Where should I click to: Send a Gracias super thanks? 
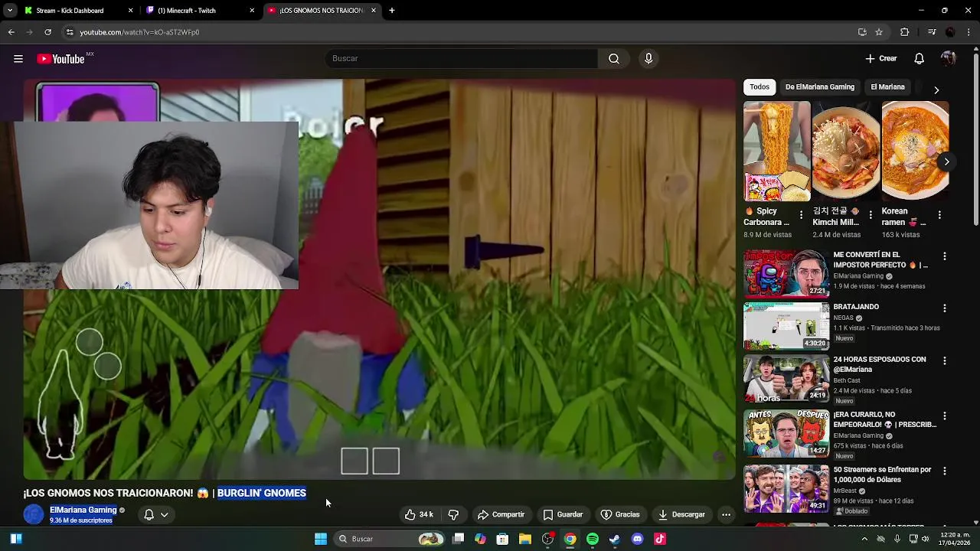click(620, 515)
